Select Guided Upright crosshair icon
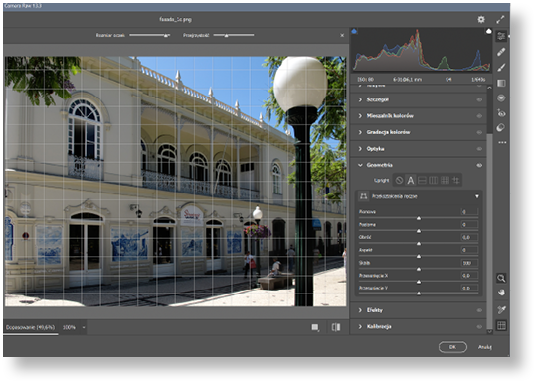The width and height of the screenshot is (537, 392). [x=456, y=180]
